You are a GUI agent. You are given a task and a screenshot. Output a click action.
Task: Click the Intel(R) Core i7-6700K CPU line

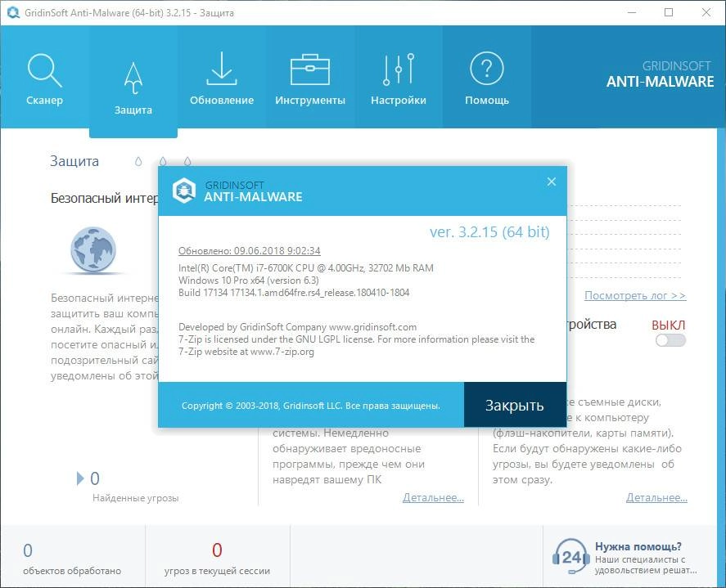click(x=306, y=268)
